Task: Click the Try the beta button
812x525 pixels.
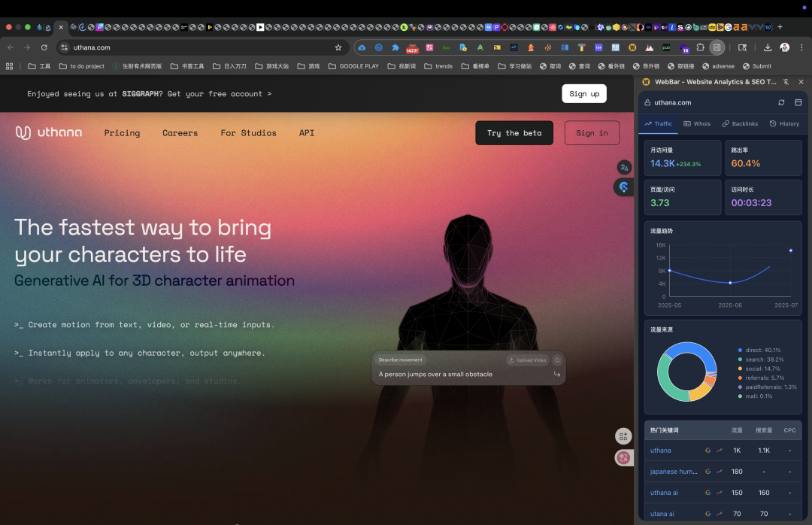Action: (514, 133)
